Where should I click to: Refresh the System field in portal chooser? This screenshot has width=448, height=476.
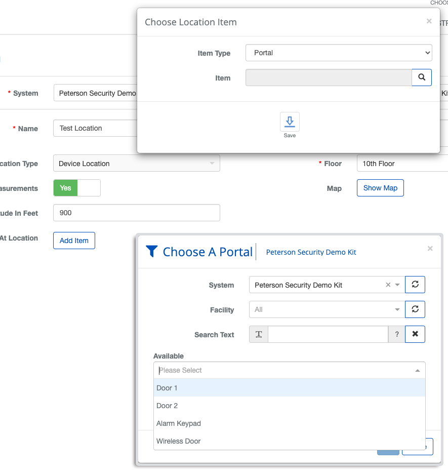(x=415, y=285)
